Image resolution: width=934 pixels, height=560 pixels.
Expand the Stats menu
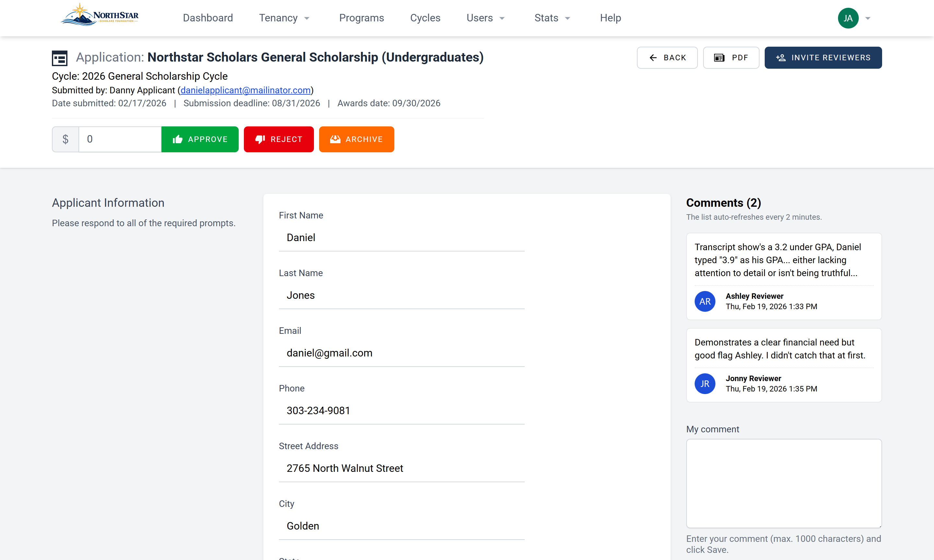[552, 18]
